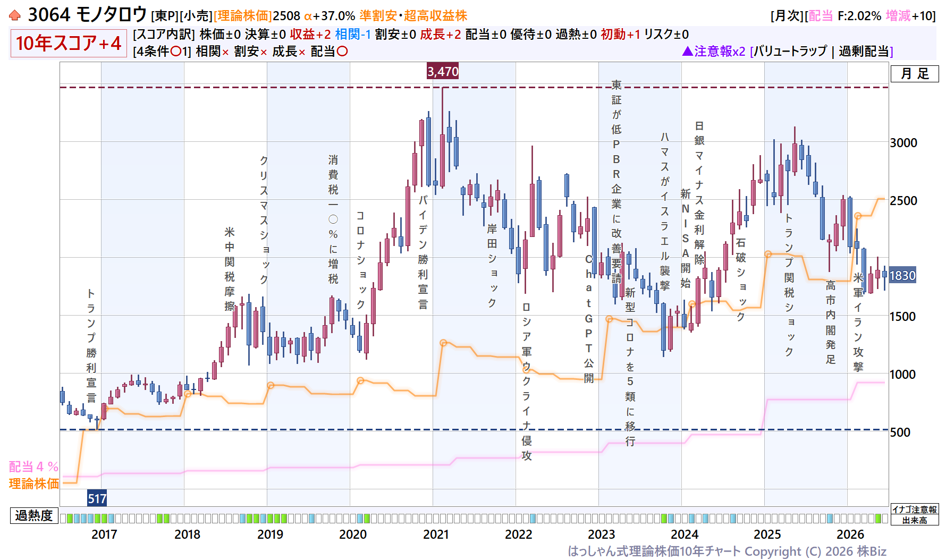Click the イナゴ注意報 label

914,510
